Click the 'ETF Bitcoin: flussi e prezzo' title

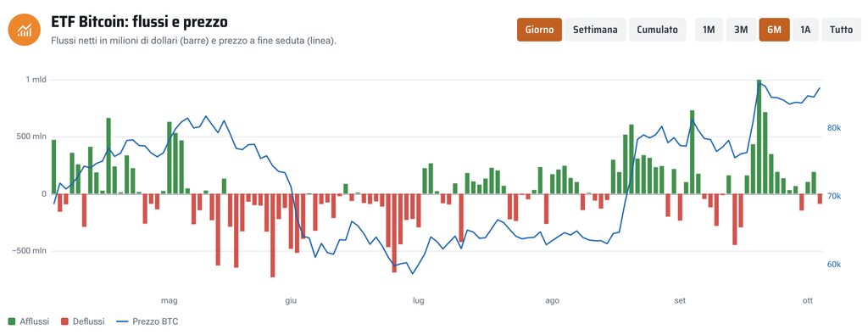[x=140, y=22]
